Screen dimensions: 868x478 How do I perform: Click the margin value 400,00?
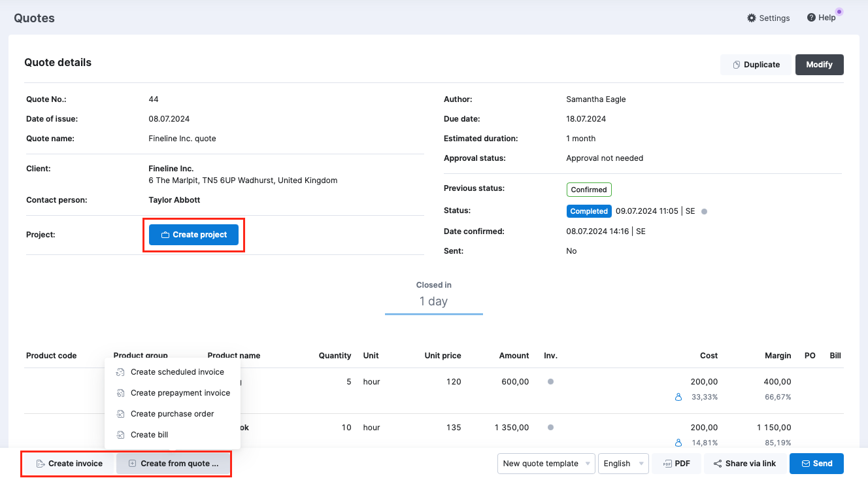[777, 382]
